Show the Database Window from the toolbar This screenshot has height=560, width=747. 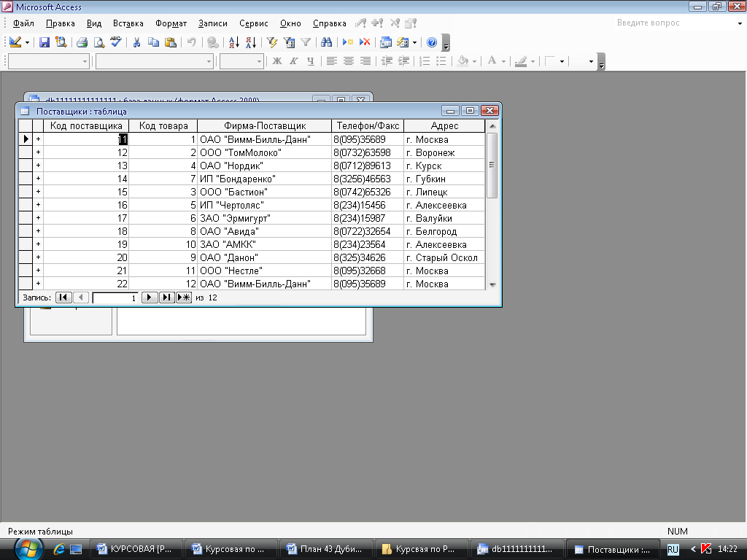click(386, 42)
